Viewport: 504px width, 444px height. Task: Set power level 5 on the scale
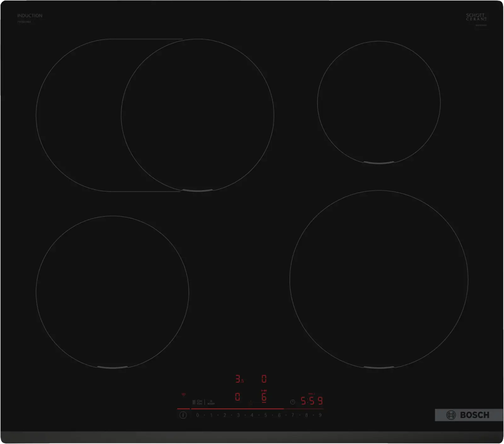266,415
